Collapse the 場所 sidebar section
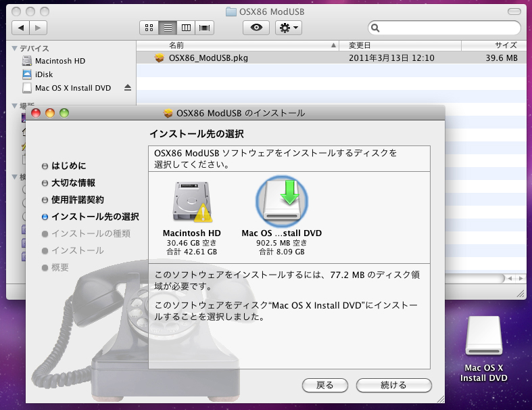The image size is (532, 410). 15,106
